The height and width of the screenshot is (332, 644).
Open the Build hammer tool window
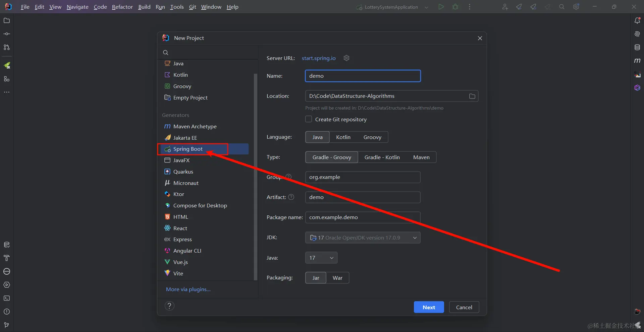click(x=6, y=258)
